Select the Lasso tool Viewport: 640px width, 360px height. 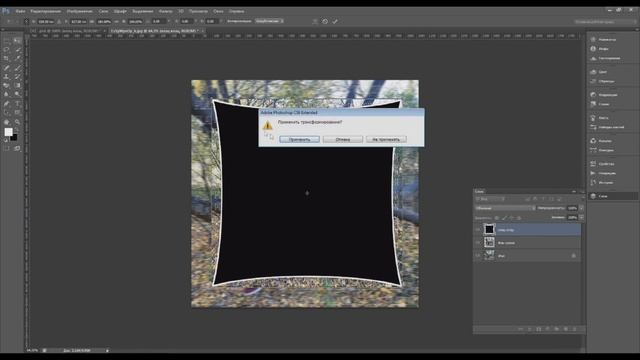(7, 50)
